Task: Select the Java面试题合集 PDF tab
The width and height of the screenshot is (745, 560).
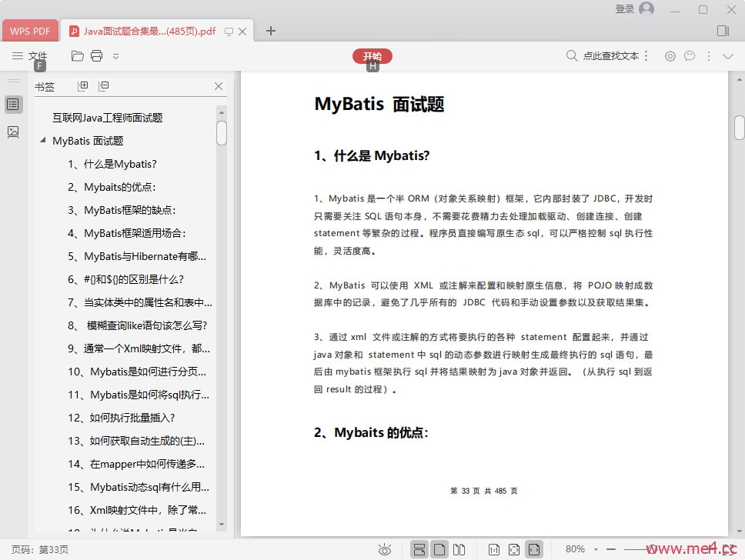Action: [x=149, y=31]
